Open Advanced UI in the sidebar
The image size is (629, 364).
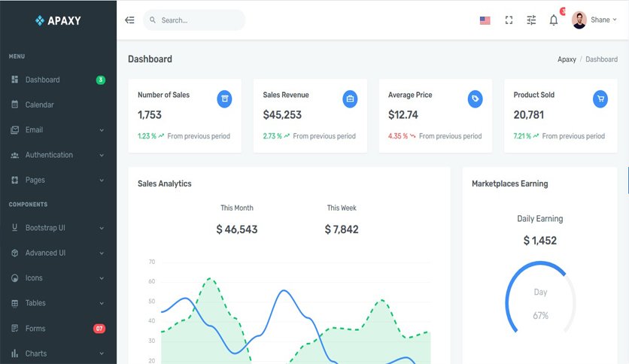(x=45, y=253)
